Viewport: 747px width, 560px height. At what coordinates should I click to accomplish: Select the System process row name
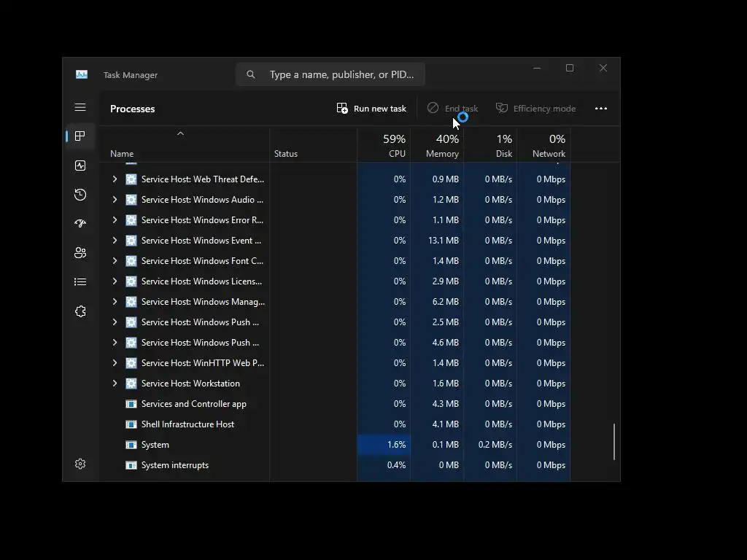coord(155,445)
